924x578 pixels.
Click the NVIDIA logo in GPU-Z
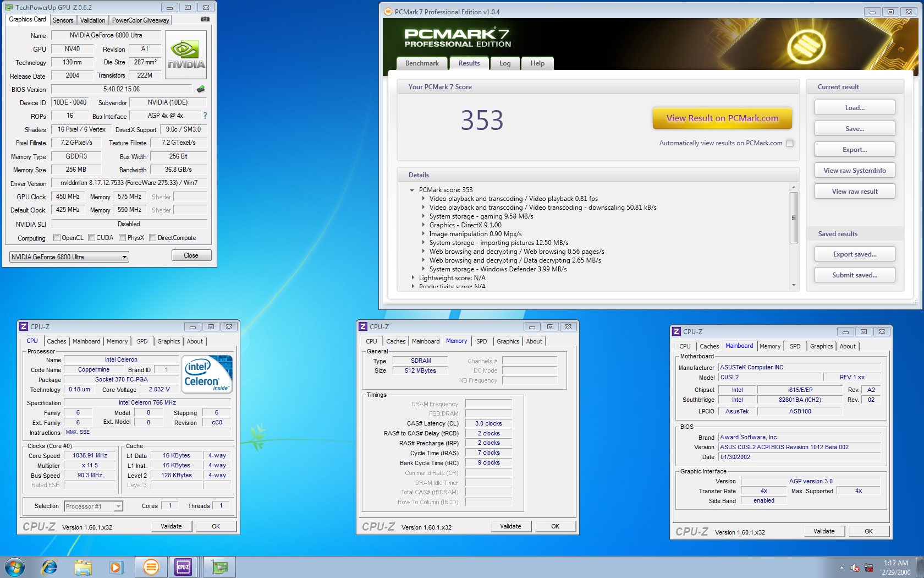(x=186, y=55)
